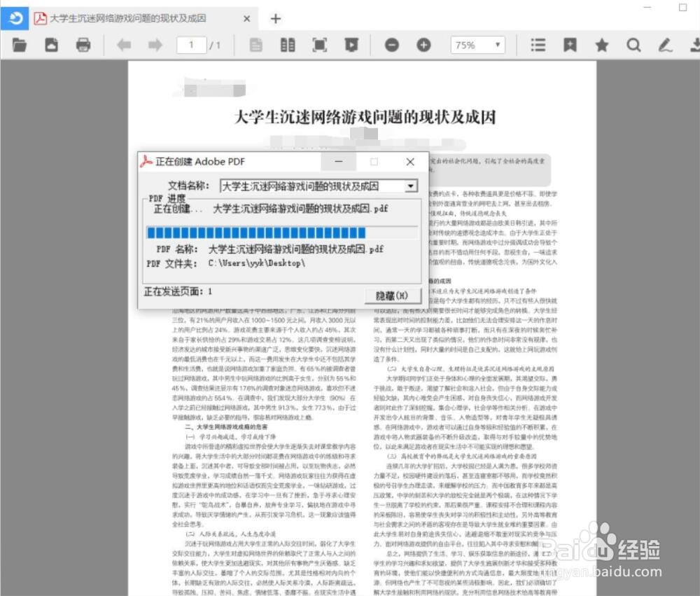Open search with magnifier icon

[633, 45]
